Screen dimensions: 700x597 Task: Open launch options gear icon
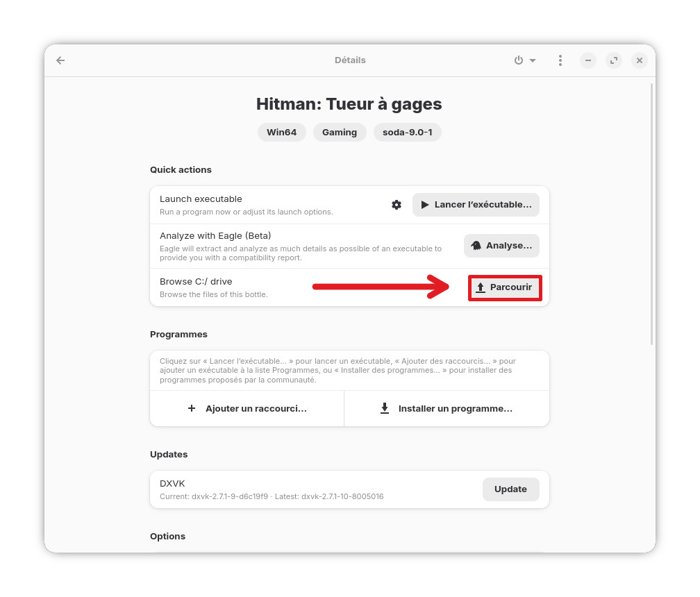[x=397, y=205]
